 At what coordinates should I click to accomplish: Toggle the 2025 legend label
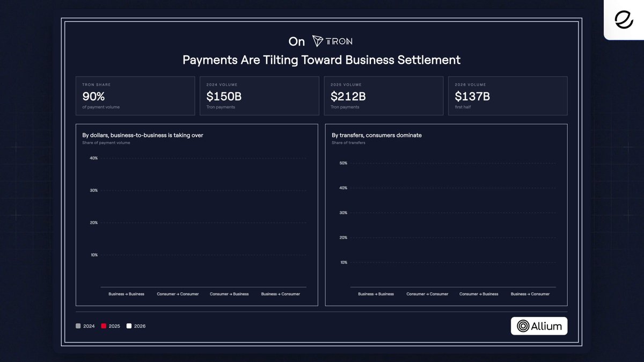(114, 326)
